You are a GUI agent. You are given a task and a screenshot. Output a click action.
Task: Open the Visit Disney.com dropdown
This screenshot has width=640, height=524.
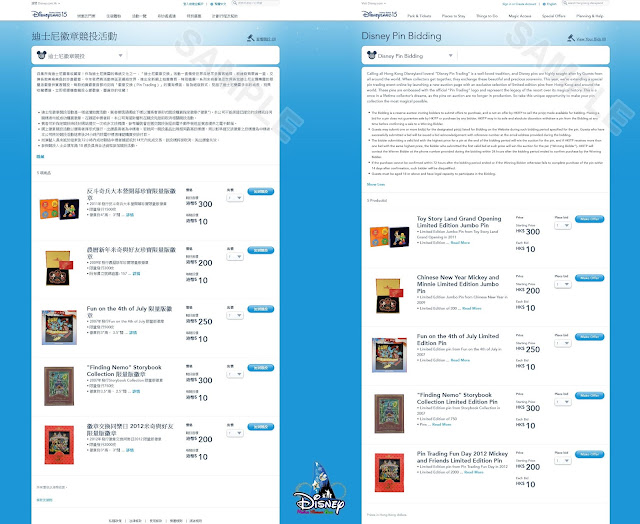pos(373,3)
